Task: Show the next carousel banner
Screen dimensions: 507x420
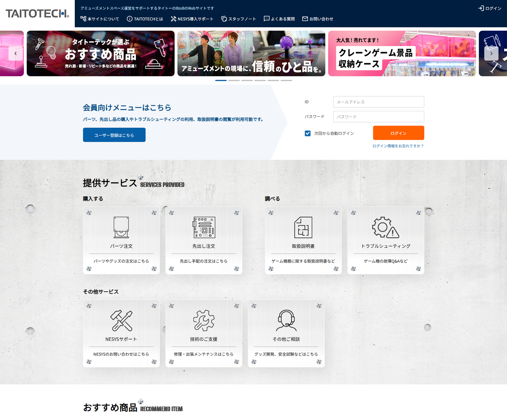Action: pos(491,53)
